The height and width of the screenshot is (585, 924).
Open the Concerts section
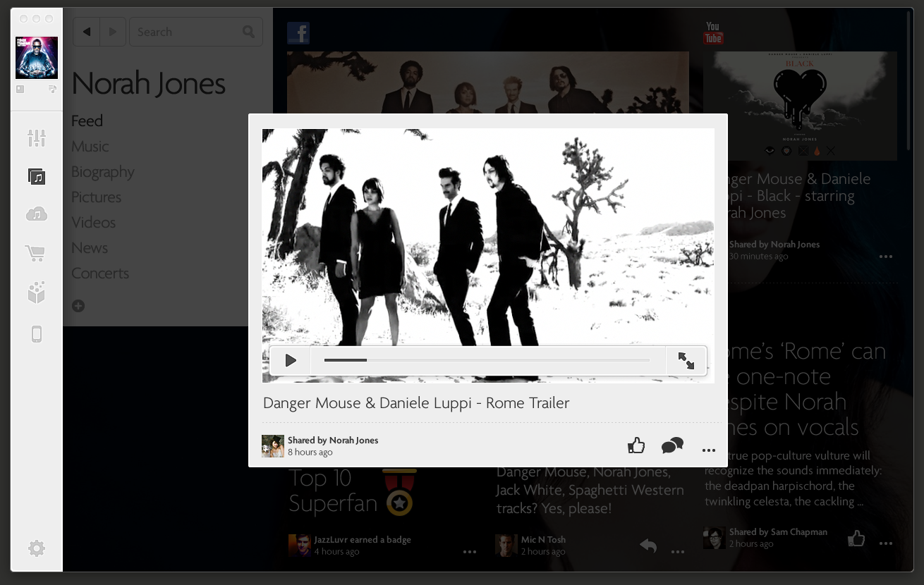click(x=100, y=273)
